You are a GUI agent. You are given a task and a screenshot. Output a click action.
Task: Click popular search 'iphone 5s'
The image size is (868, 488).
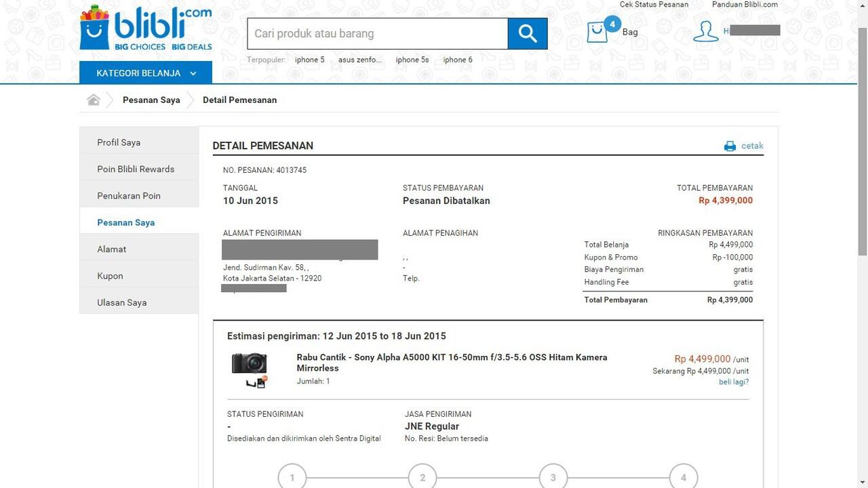[412, 60]
